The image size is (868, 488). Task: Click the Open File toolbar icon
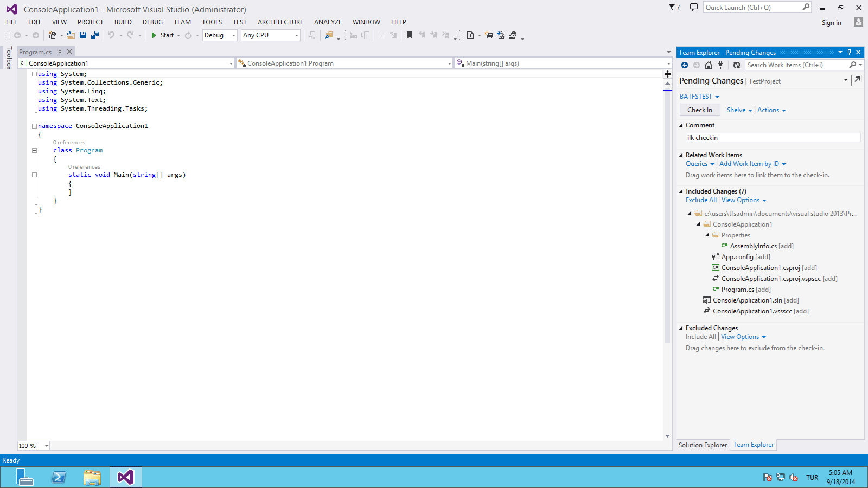pyautogui.click(x=71, y=35)
